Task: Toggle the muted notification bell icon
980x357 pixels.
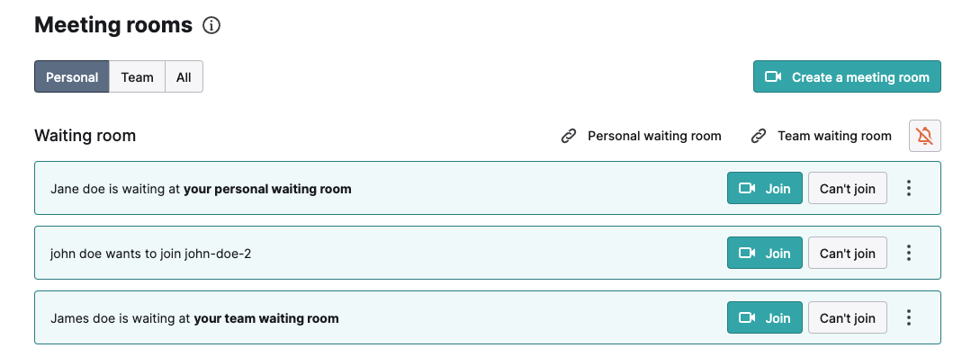Action: click(924, 136)
